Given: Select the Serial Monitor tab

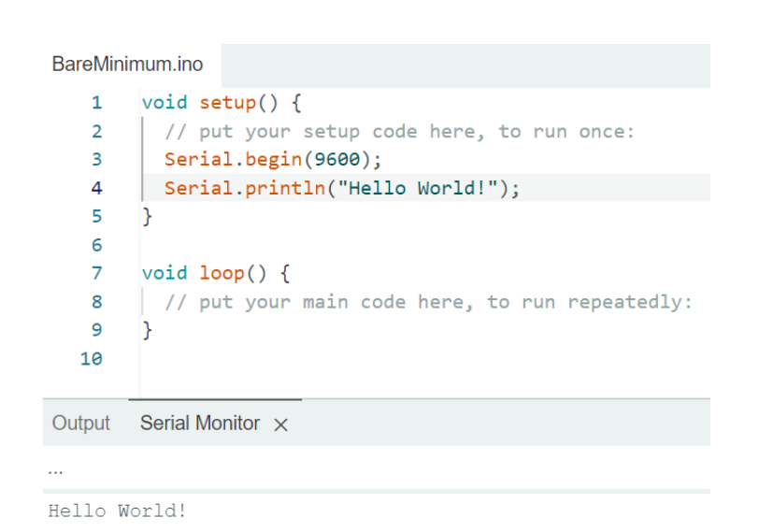Looking at the screenshot, I should click(200, 424).
